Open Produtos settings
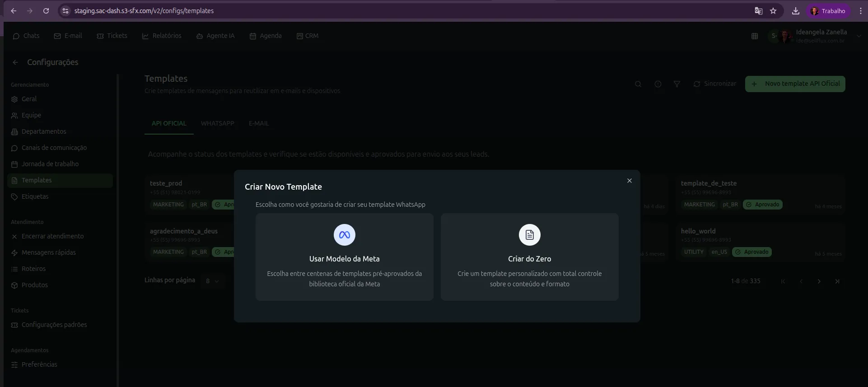Image resolution: width=868 pixels, height=387 pixels. (x=60, y=285)
